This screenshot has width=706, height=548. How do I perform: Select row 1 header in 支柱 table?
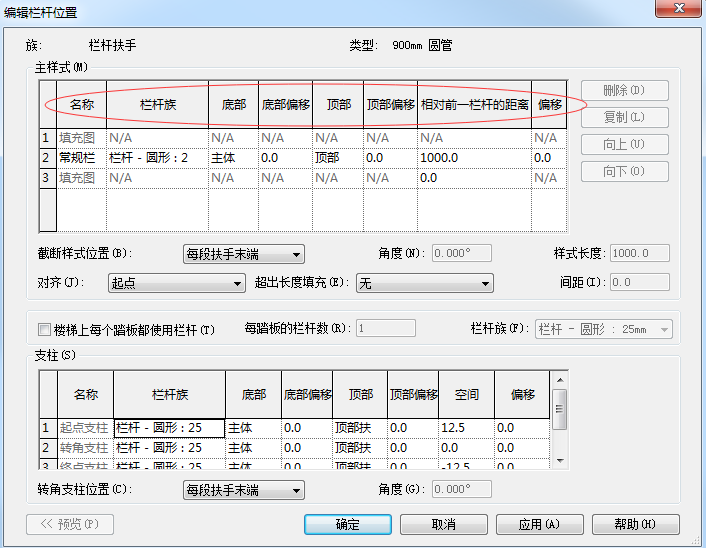[x=48, y=428]
